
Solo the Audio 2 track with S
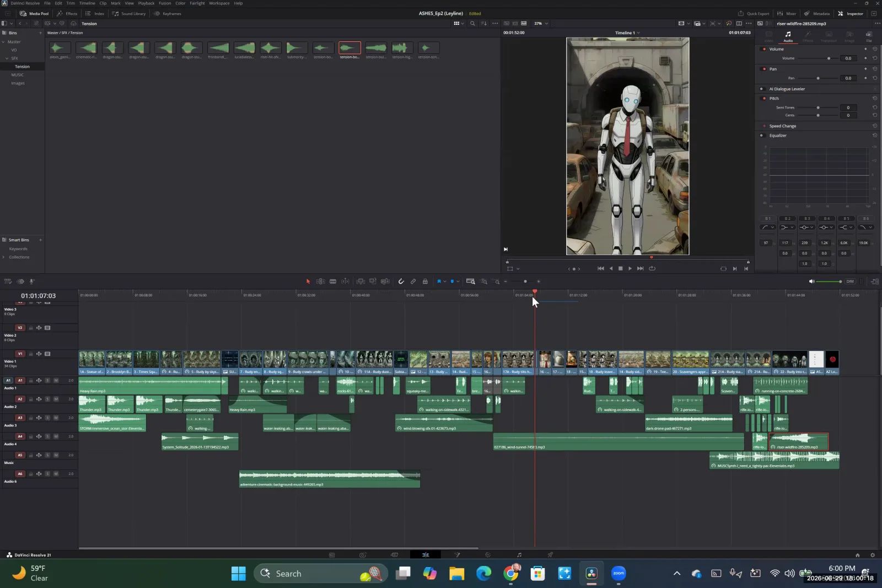tap(47, 399)
